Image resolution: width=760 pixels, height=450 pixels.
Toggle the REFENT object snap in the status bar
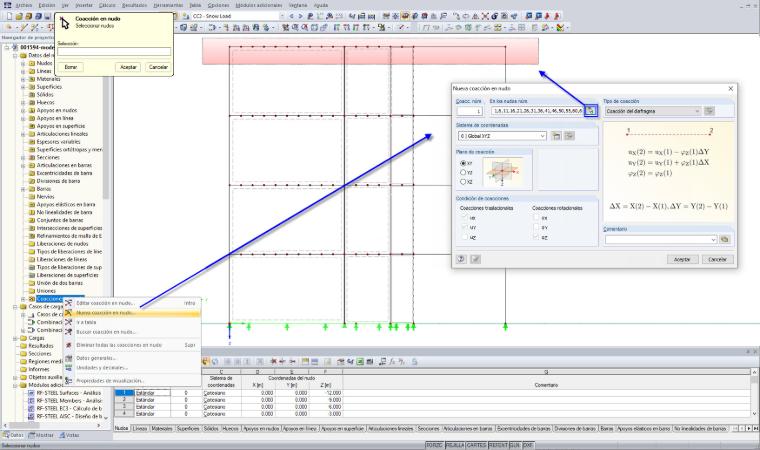click(498, 445)
